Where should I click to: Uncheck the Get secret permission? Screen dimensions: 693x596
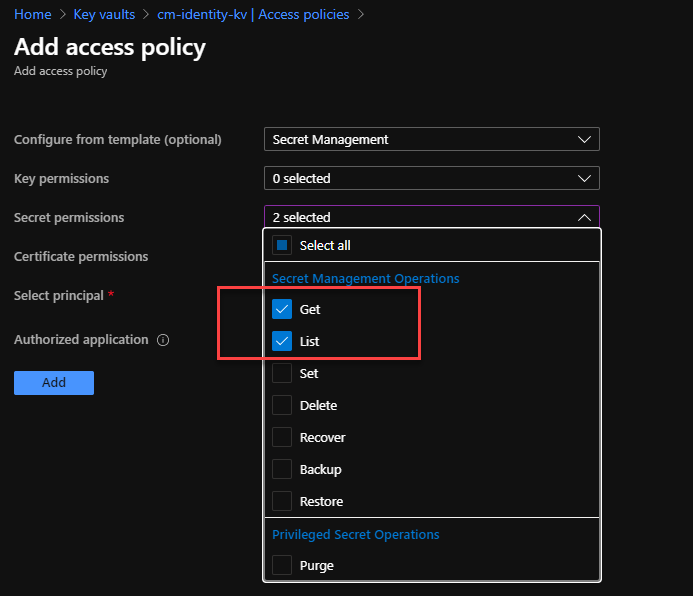pyautogui.click(x=282, y=310)
